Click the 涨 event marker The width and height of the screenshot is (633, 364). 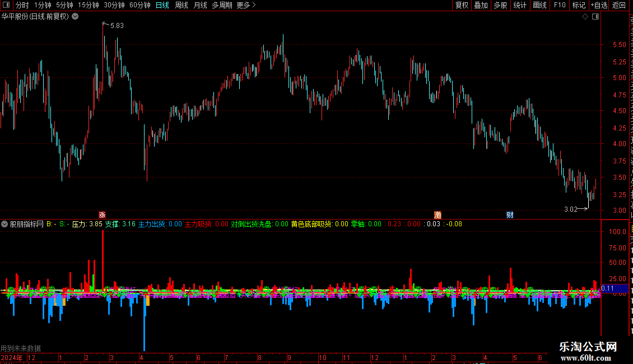tap(102, 214)
